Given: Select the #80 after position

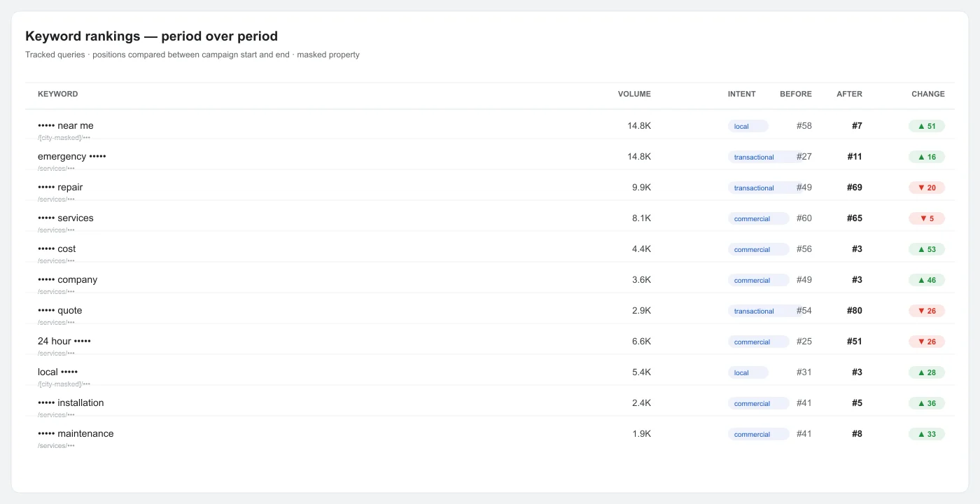Looking at the screenshot, I should tap(855, 311).
